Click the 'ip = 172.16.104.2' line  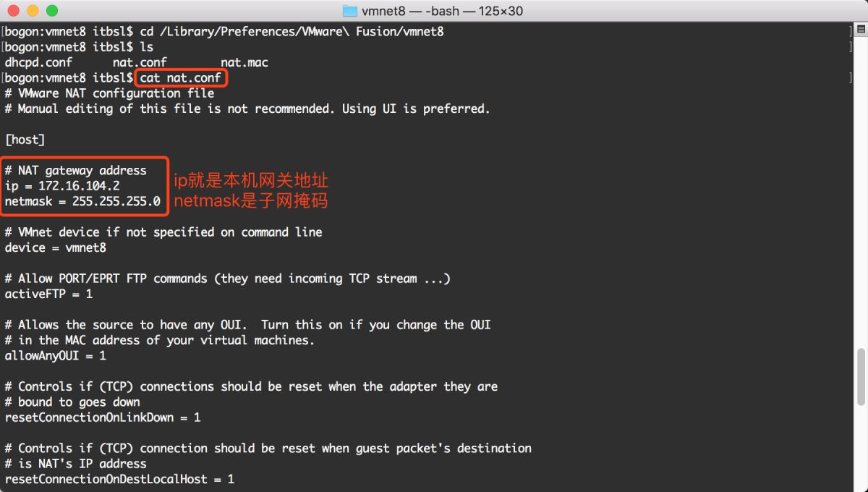[62, 186]
